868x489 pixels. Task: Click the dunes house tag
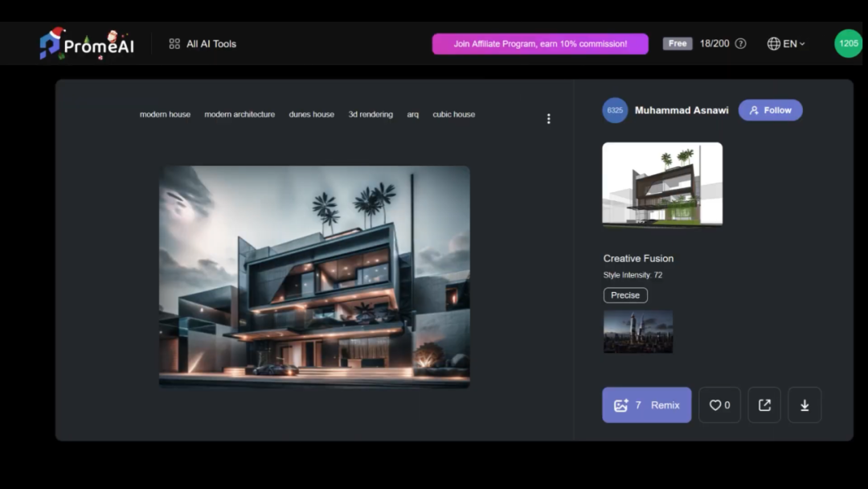(311, 114)
